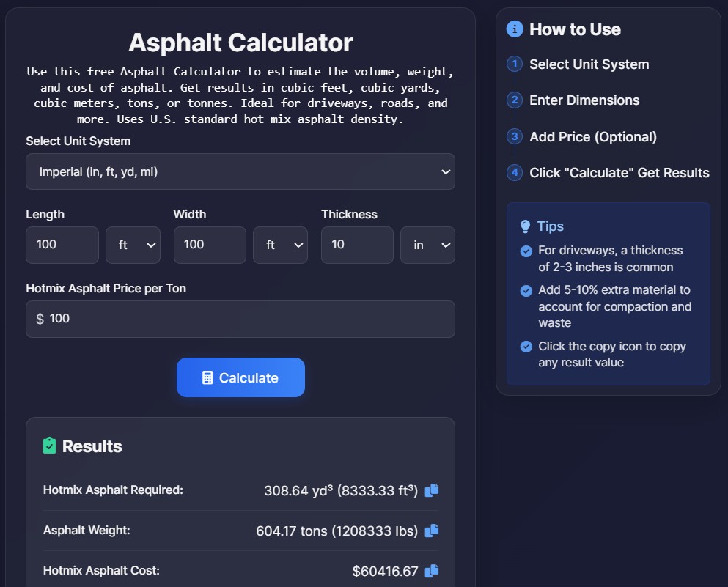Click the checkmark beside the driveways thickness tip
The width and height of the screenshot is (728, 587).
(526, 250)
